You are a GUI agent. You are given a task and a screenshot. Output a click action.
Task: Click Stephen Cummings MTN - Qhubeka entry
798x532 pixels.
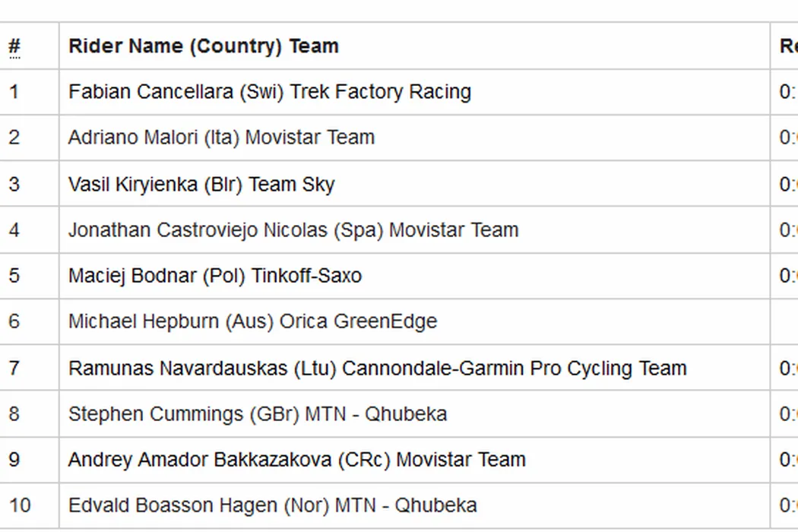coord(257,414)
